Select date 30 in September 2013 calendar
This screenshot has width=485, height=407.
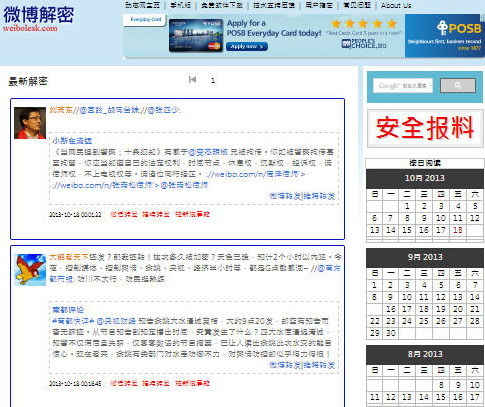(x=391, y=333)
